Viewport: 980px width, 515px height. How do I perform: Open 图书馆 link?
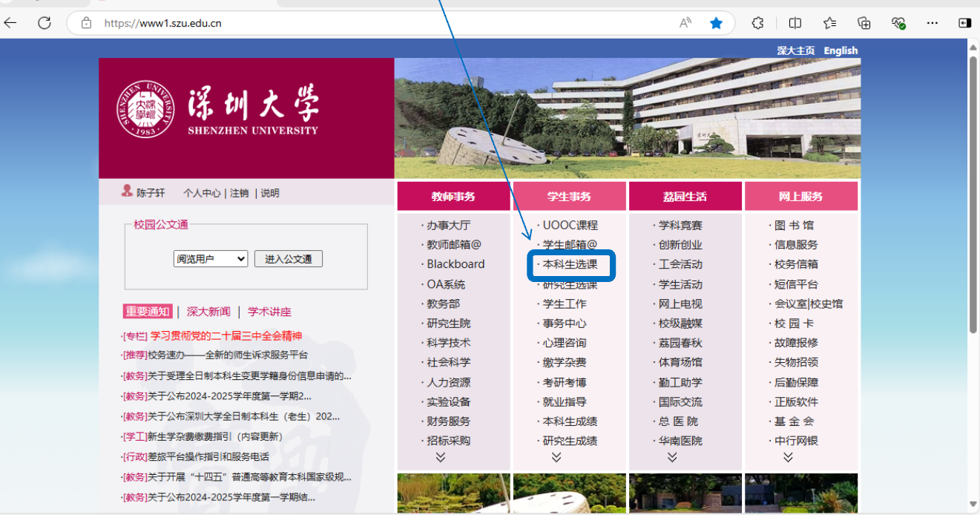pos(794,225)
